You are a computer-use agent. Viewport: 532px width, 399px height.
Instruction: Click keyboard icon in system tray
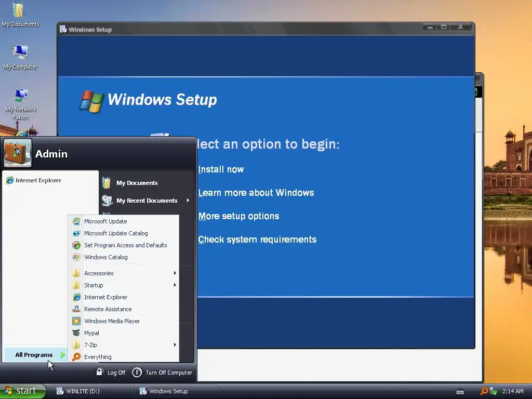coord(460,392)
